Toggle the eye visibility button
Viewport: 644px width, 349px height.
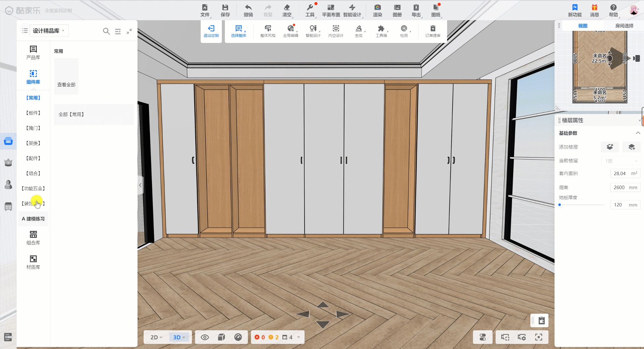205,337
